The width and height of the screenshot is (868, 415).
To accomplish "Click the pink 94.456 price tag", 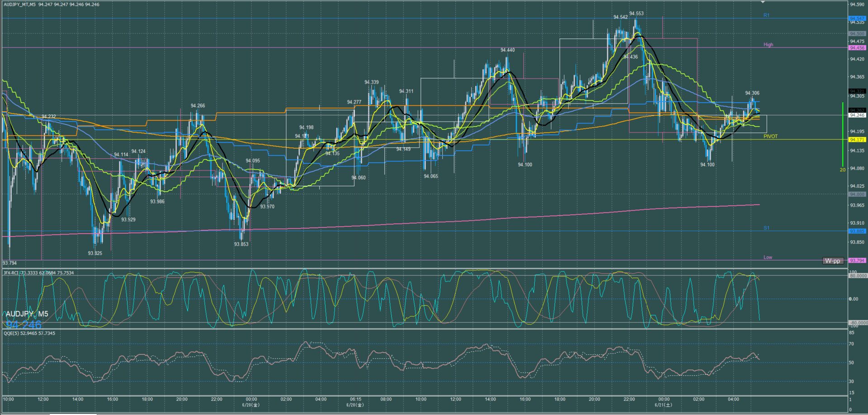I will coord(857,48).
